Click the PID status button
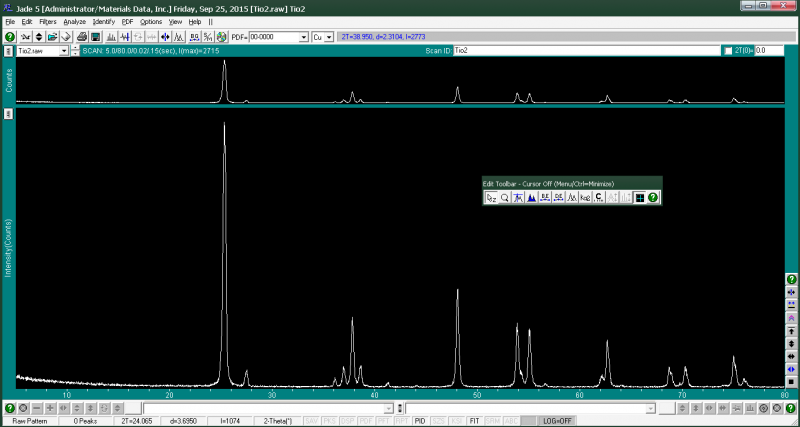The width and height of the screenshot is (800, 427). coord(420,421)
